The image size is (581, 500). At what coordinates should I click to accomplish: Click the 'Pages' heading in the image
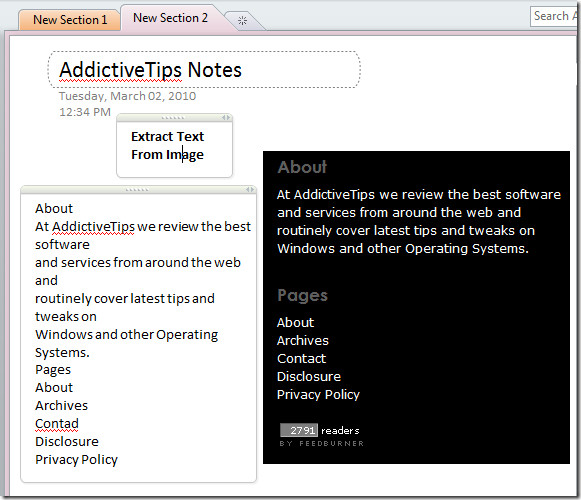click(302, 296)
